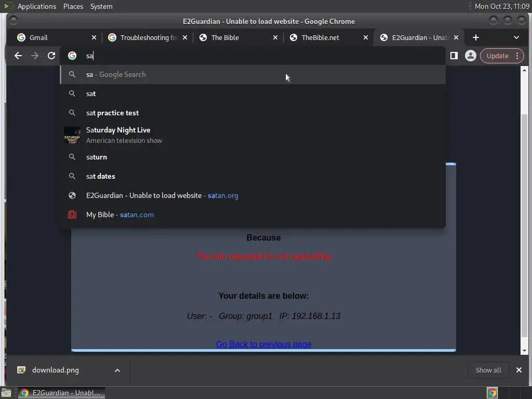Click download.png file icon
The width and height of the screenshot is (532, 399).
point(21,370)
